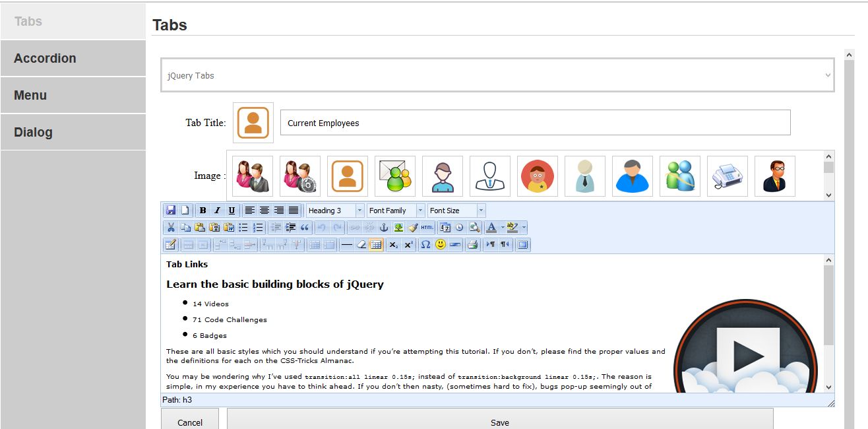Select the red circle girl avatar thumbnail
Screen dimensions: 868x429
point(538,176)
